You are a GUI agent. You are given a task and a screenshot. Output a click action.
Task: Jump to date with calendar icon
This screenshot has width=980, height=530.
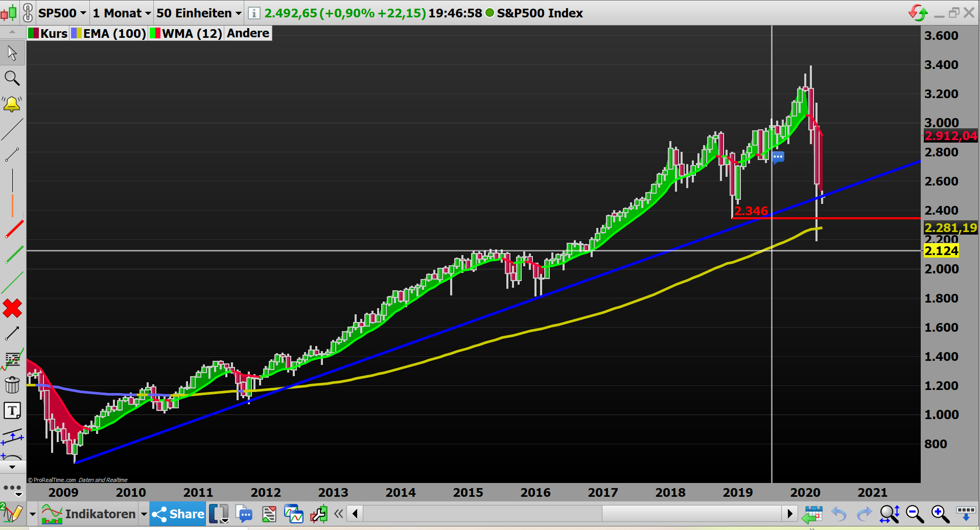(812, 514)
